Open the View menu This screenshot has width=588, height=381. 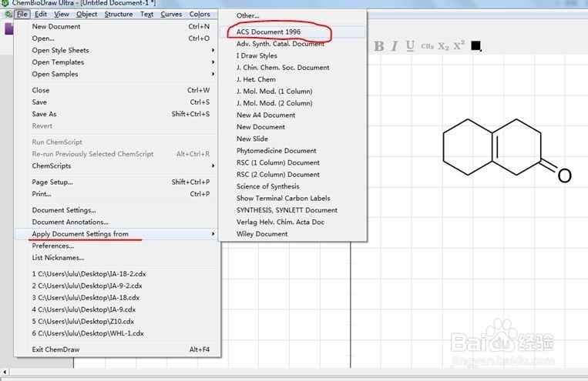click(62, 14)
